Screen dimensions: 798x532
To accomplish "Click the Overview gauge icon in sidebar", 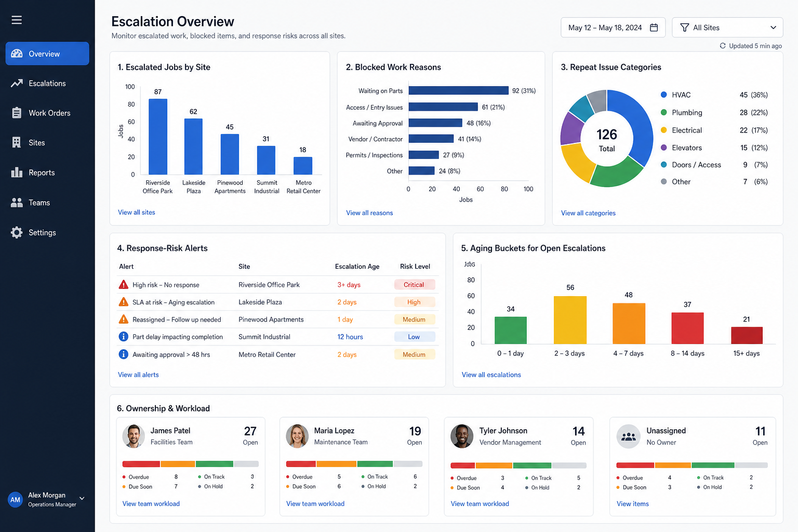I will click(17, 54).
